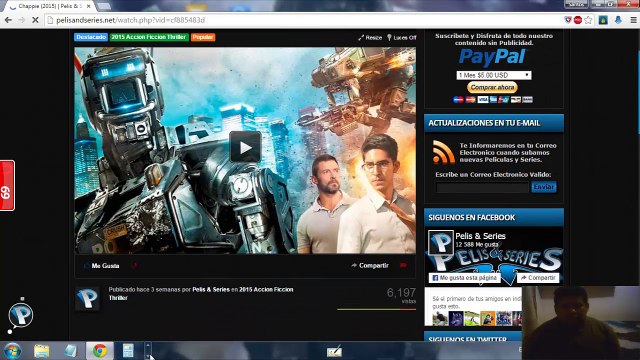The height and width of the screenshot is (360, 640).
Task: Click the Chrome taskbar icon
Action: coord(99,351)
